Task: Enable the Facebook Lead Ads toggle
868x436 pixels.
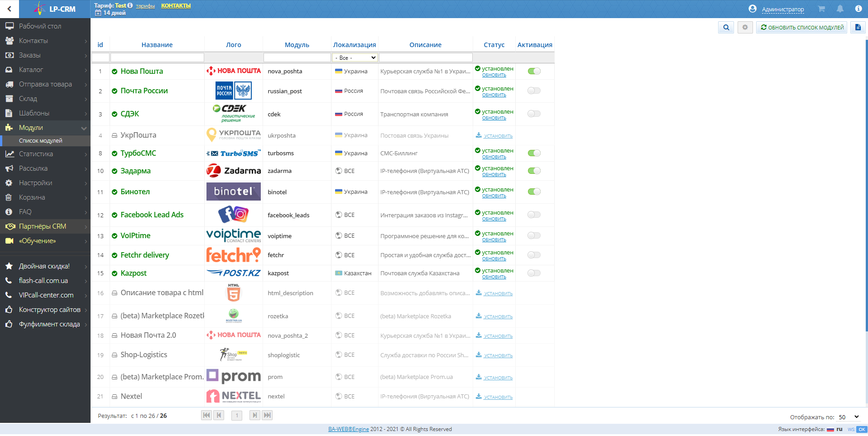Action: 534,215
